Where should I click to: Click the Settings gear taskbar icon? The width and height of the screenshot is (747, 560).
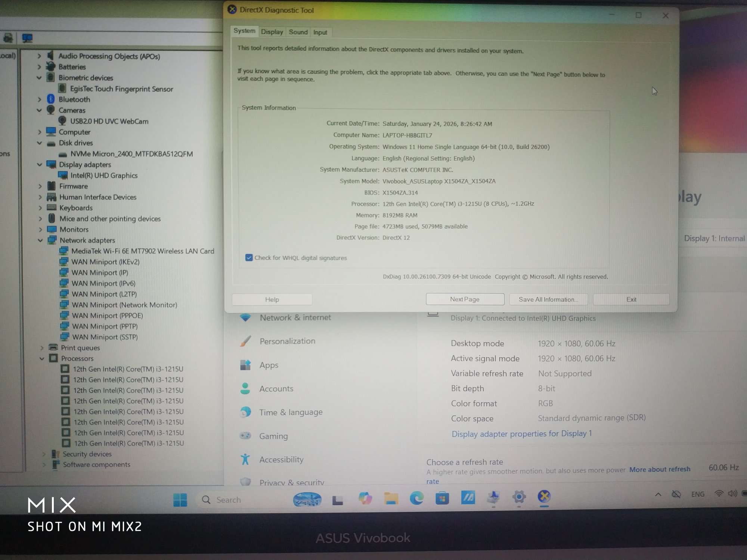(x=519, y=497)
